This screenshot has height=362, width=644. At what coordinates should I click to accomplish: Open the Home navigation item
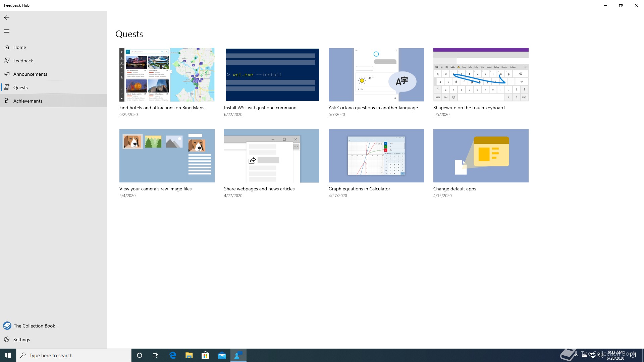coord(54,47)
